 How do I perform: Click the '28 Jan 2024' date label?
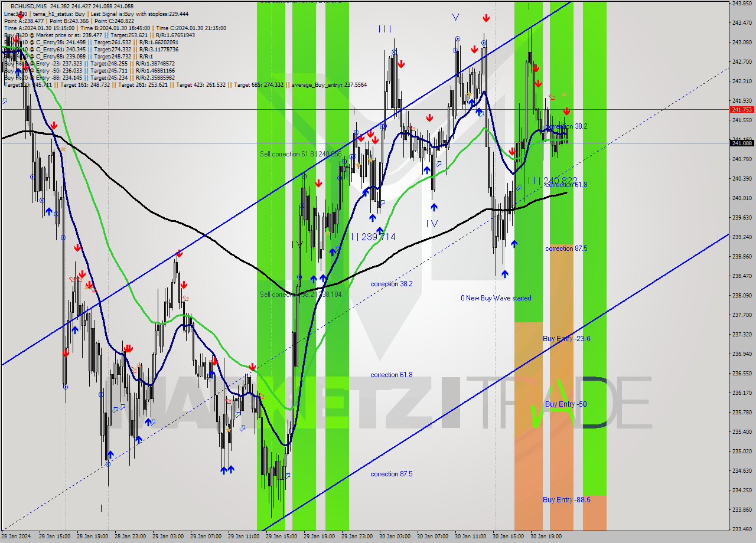click(x=17, y=537)
